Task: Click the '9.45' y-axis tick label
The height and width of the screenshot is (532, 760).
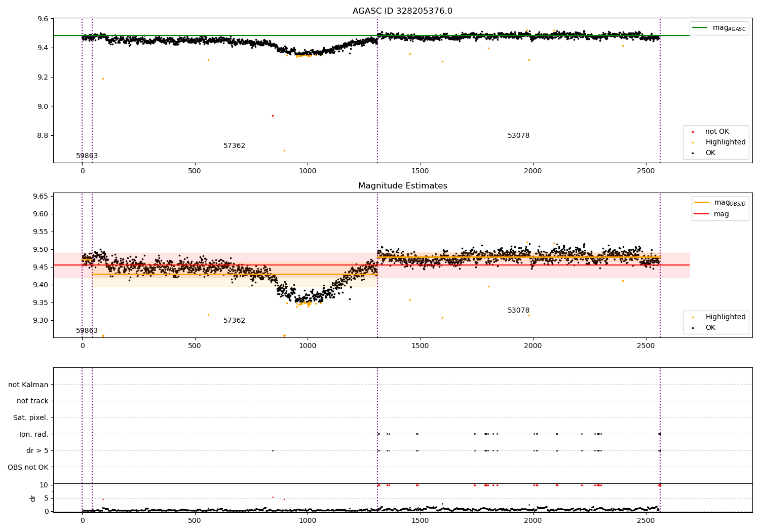Action: click(41, 268)
